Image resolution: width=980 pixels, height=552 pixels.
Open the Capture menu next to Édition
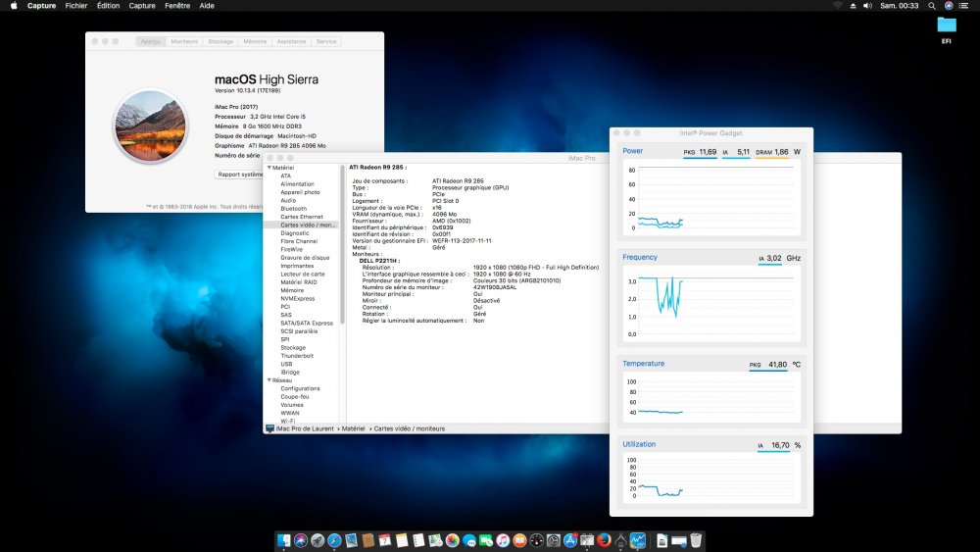142,6
